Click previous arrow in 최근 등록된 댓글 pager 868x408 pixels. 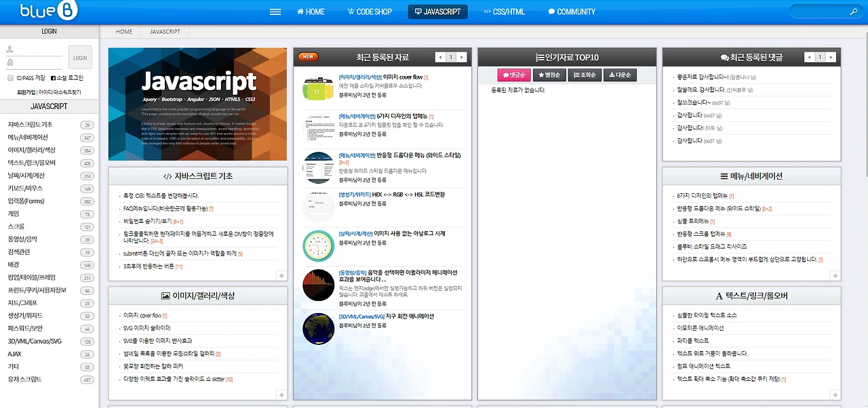pyautogui.click(x=810, y=58)
